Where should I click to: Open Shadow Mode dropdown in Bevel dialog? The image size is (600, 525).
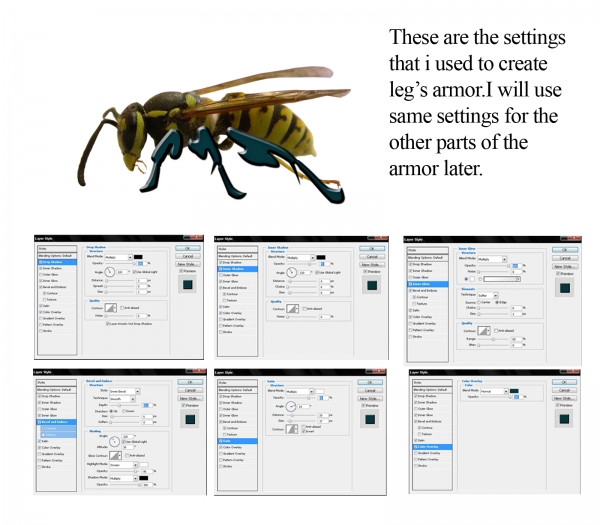[124, 478]
